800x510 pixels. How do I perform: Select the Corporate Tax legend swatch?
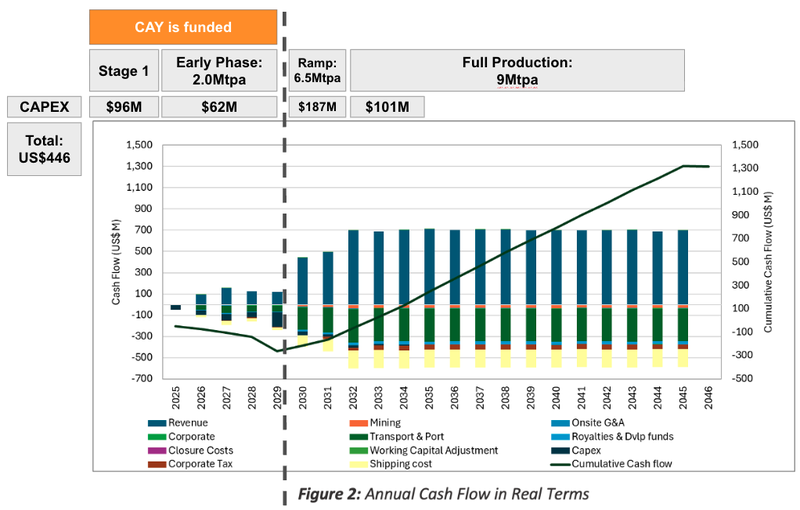coord(156,464)
